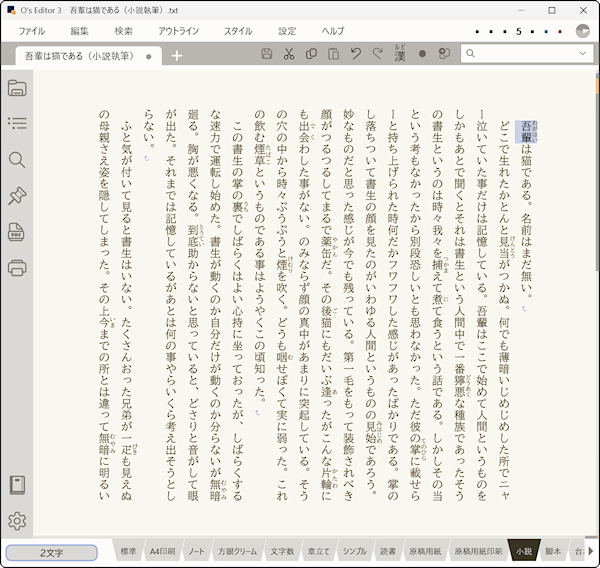This screenshot has height=568, width=600.
Task: Click the Paste clipboard icon
Action: [333, 54]
